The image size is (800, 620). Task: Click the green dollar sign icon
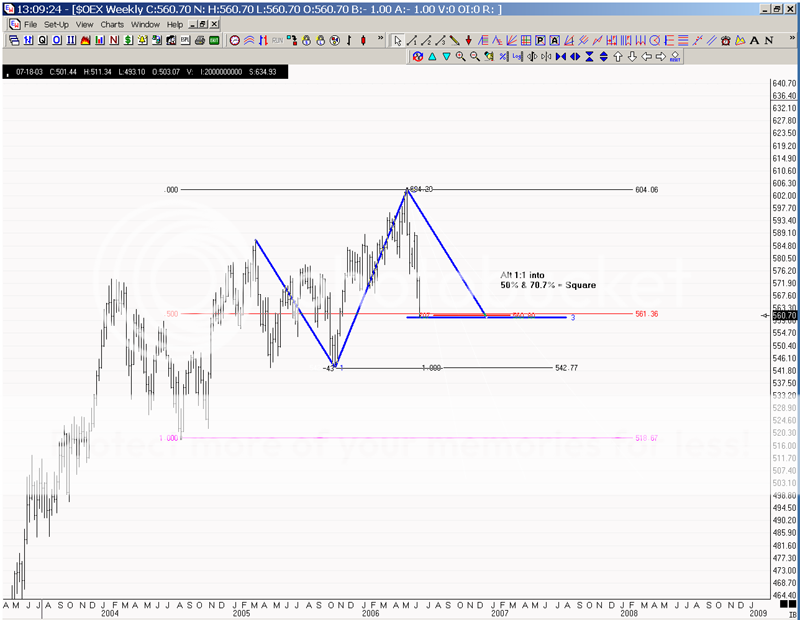(128, 40)
